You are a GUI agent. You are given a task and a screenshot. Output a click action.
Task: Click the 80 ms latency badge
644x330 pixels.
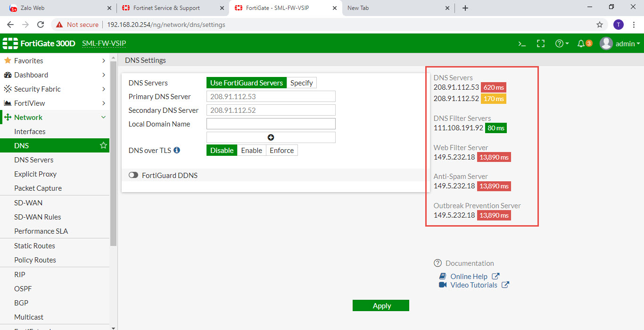496,128
